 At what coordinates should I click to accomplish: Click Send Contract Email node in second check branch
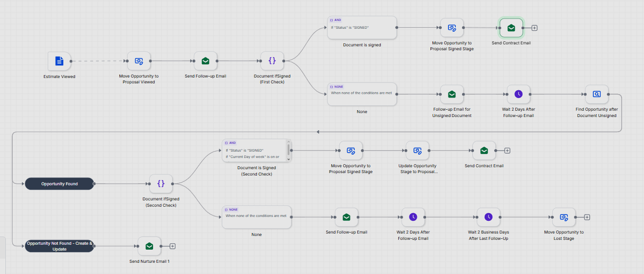[x=484, y=151]
